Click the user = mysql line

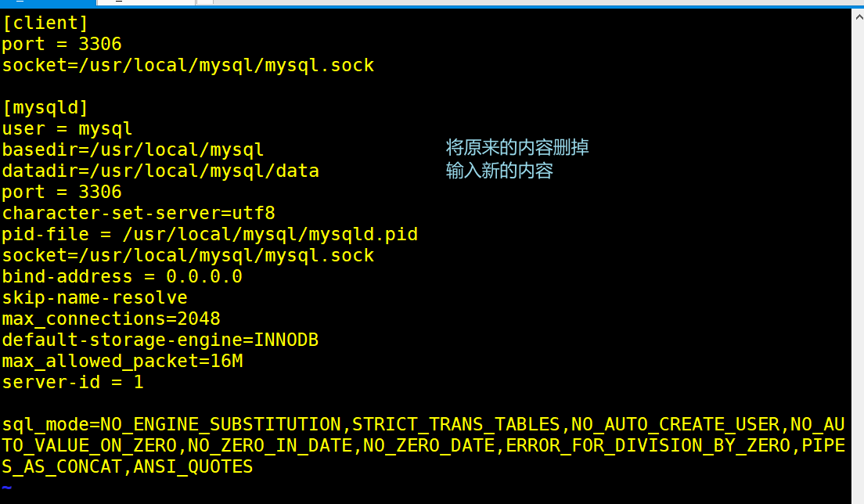pyautogui.click(x=67, y=128)
